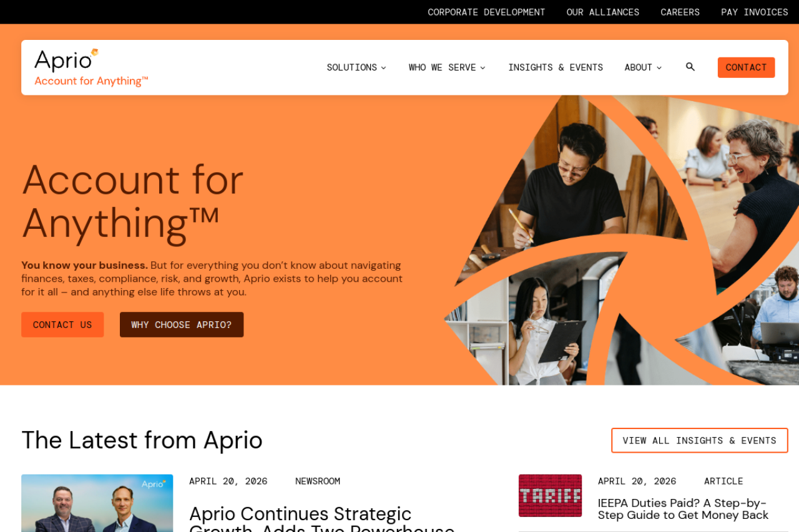The width and height of the screenshot is (799, 532).
Task: Click the orange Contact button in navbar
Action: (746, 67)
